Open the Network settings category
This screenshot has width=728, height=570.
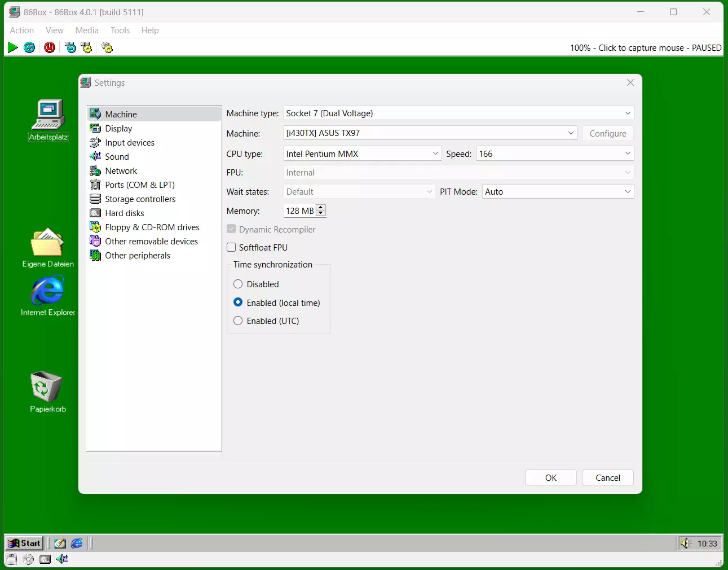[154, 170]
